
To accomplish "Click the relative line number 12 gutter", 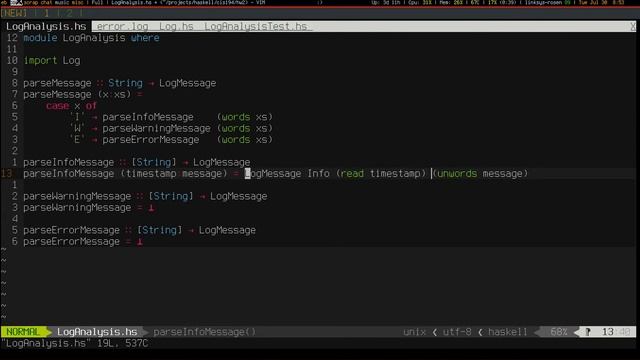I will [12, 38].
